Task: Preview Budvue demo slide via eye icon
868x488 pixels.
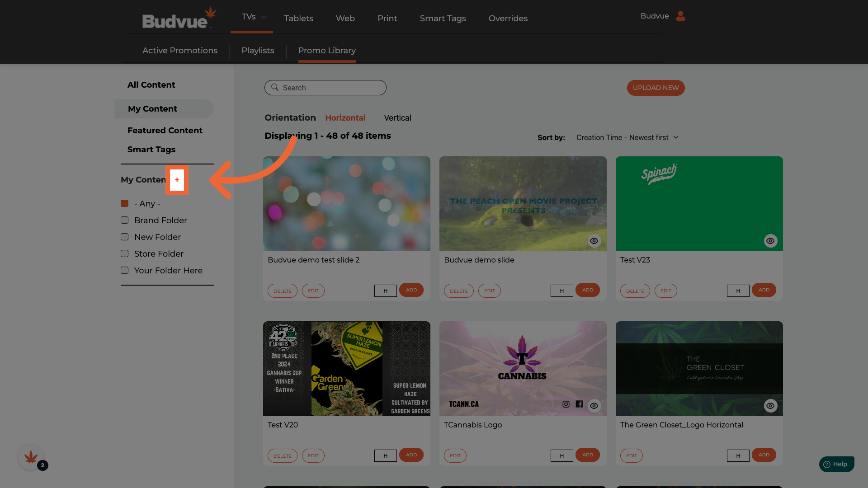Action: coord(594,241)
